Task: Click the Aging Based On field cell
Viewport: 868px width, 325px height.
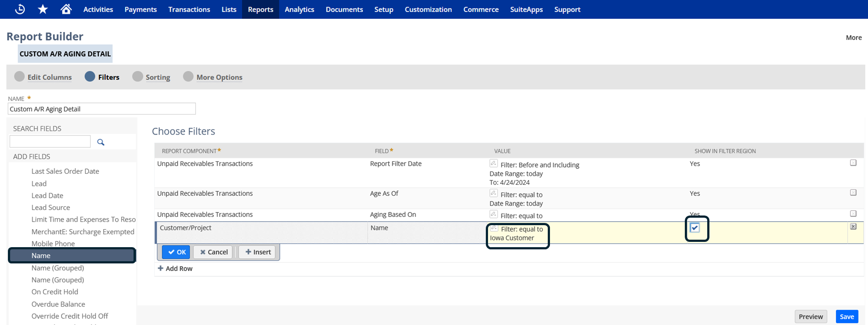Action: 393,215
